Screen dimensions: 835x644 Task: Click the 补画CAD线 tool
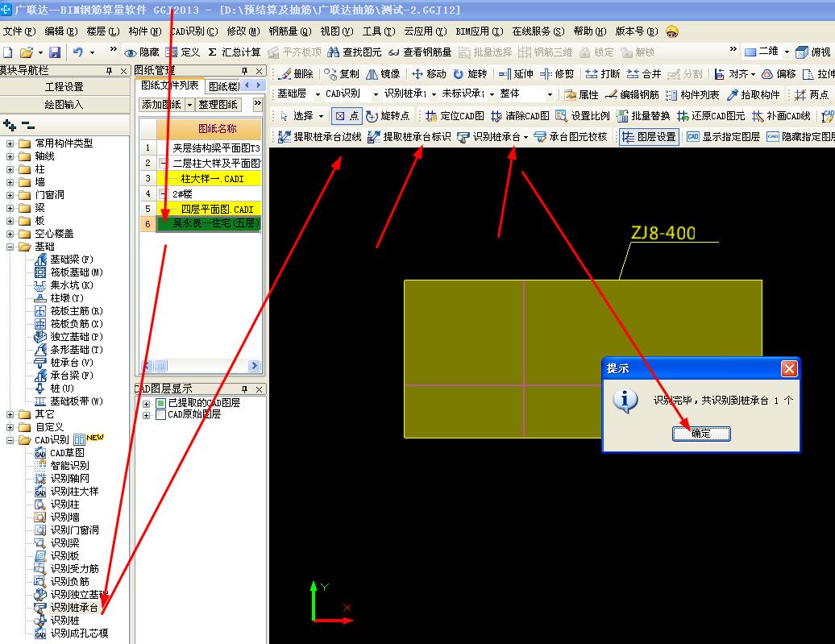pyautogui.click(x=781, y=115)
